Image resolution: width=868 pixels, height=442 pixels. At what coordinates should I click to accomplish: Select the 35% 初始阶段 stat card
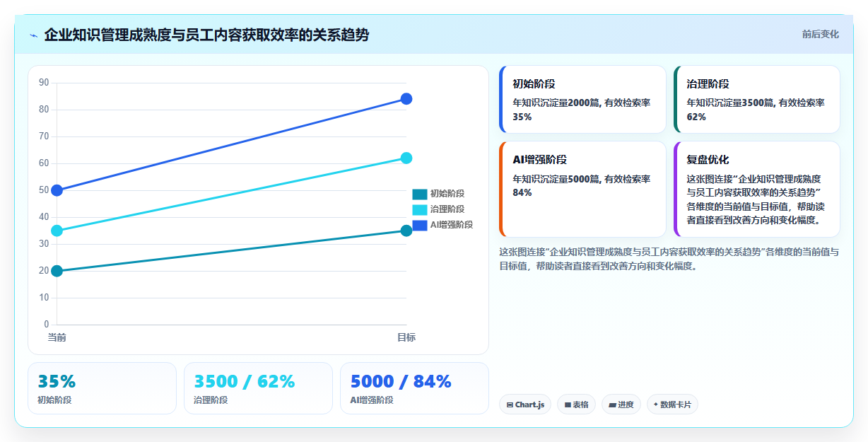(102, 388)
